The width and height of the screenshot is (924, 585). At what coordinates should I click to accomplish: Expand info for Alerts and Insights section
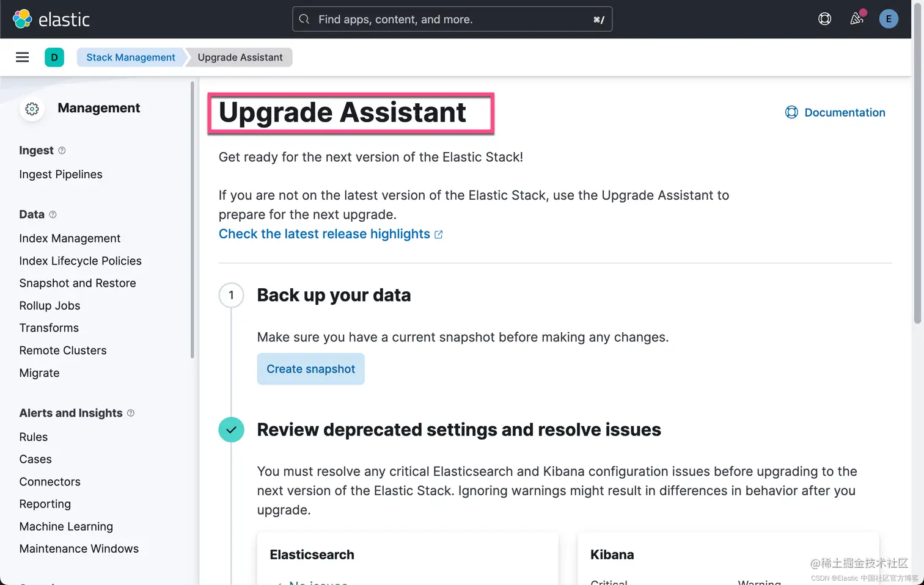click(x=131, y=413)
